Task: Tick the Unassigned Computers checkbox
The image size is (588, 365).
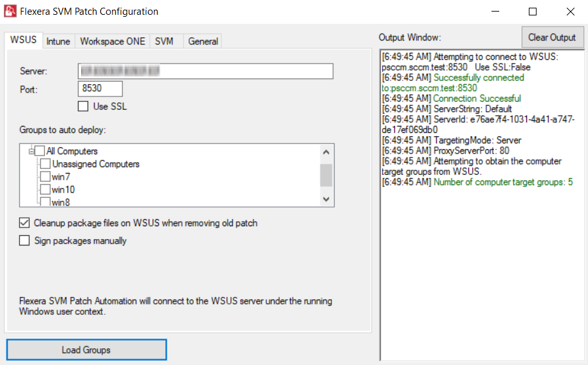Action: (46, 164)
